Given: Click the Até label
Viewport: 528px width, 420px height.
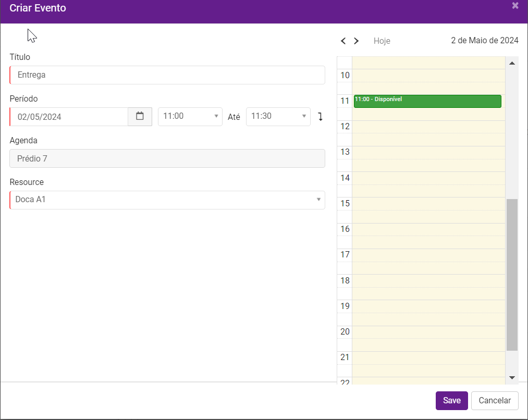Looking at the screenshot, I should point(234,117).
